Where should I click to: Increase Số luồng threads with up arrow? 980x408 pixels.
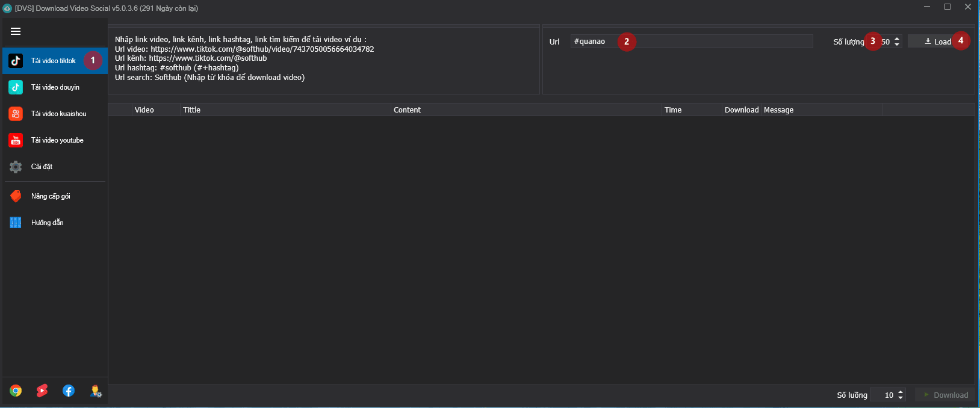coord(901,392)
